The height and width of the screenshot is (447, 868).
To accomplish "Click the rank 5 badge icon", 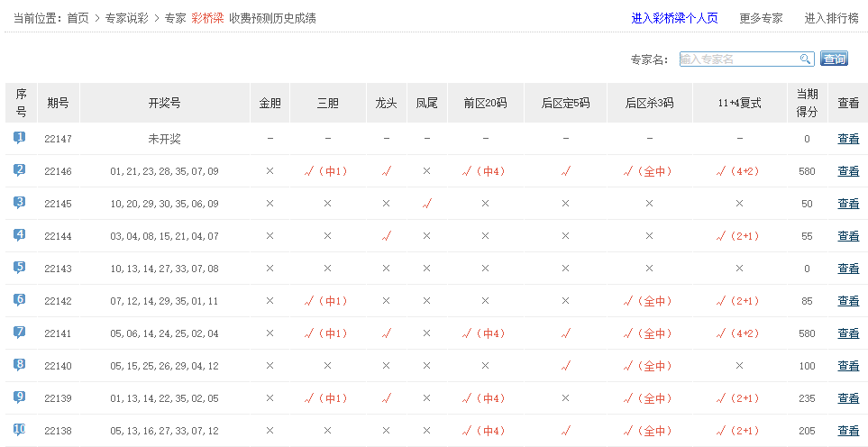I will click(x=20, y=268).
